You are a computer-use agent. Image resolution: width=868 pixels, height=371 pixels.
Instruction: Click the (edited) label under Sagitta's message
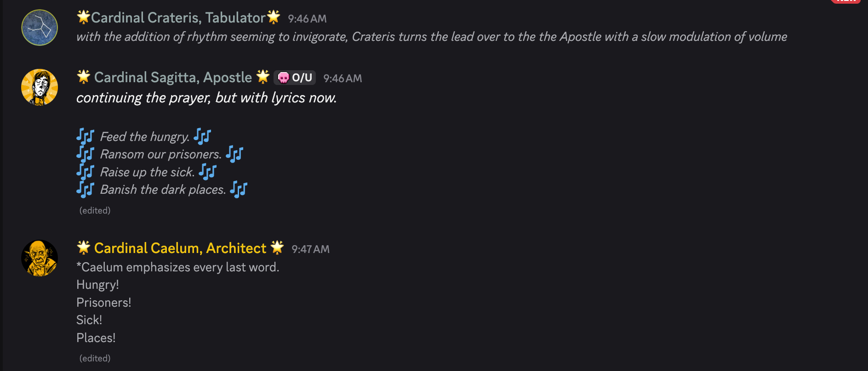[x=95, y=210]
